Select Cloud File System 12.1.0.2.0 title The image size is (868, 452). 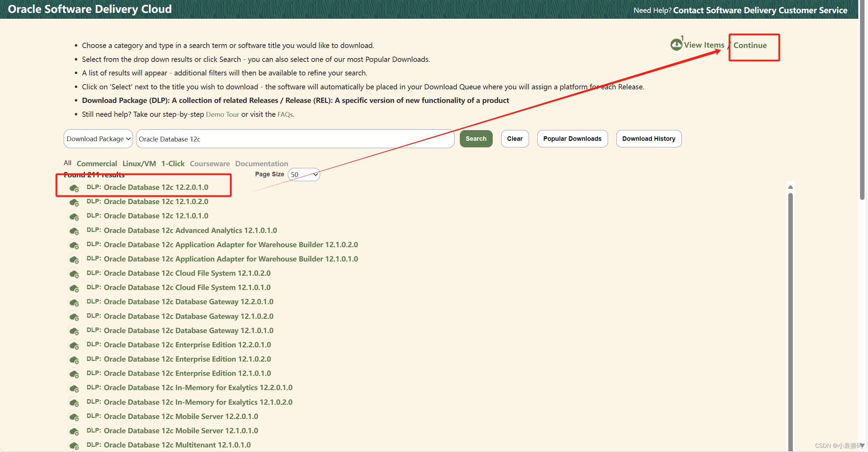click(x=187, y=273)
